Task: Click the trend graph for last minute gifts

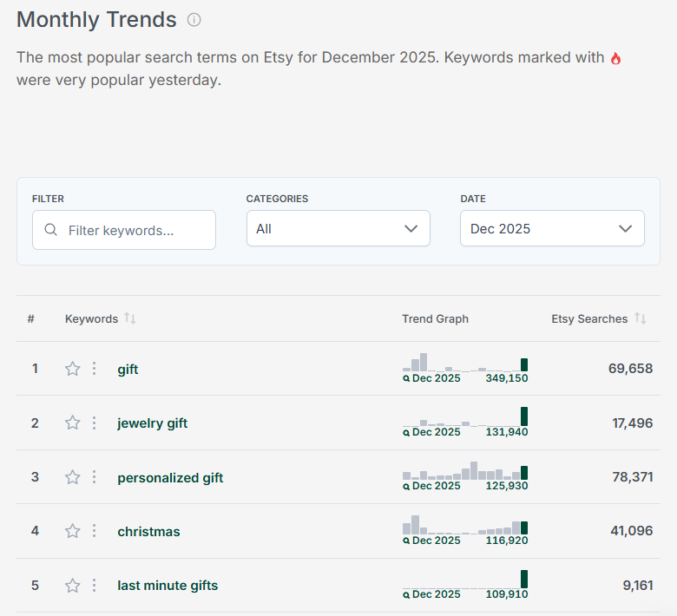Action: pyautogui.click(x=465, y=580)
